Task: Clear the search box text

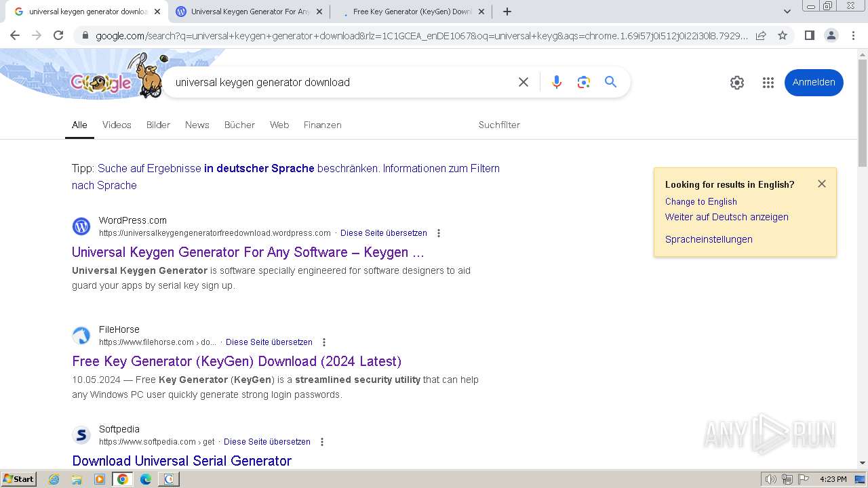Action: (x=524, y=82)
